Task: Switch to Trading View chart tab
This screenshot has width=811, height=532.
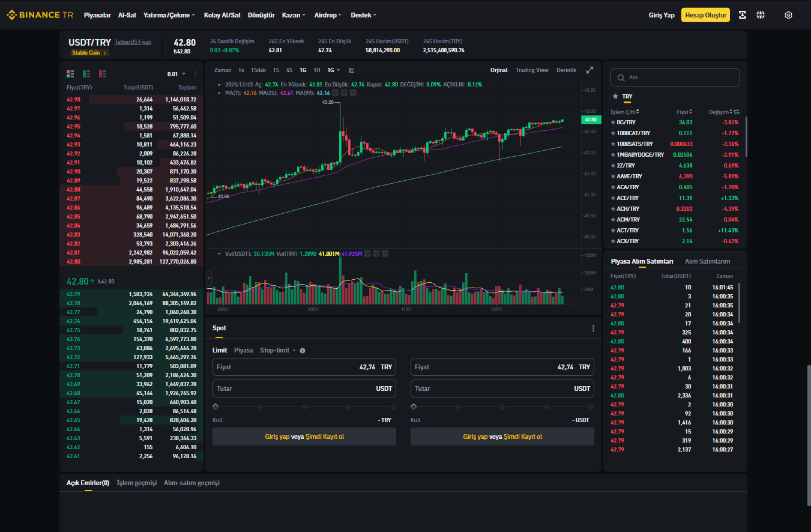Action: click(532, 70)
